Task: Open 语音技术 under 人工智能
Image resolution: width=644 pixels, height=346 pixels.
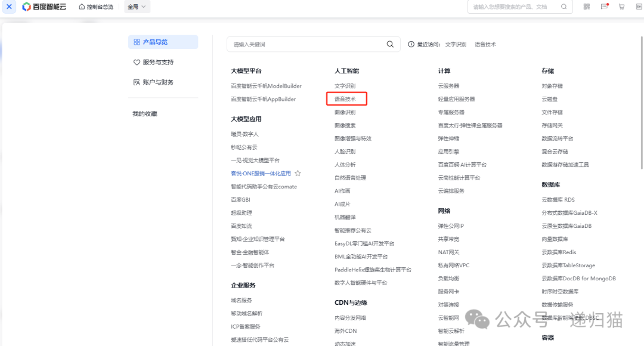Action: tap(345, 99)
